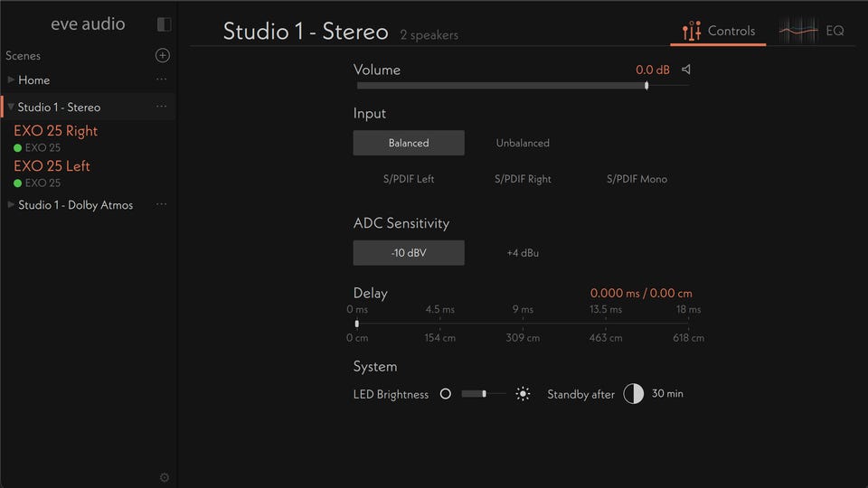Set ADC Sensitivity to -10 dBV
Viewport: 868px width, 488px height.
tap(409, 253)
